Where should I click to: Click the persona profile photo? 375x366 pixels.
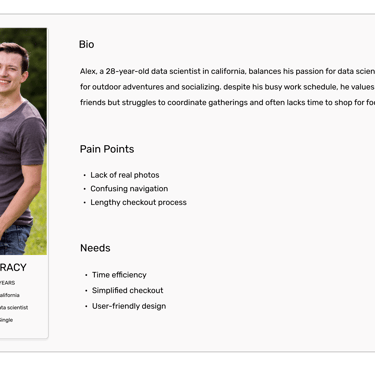23,141
